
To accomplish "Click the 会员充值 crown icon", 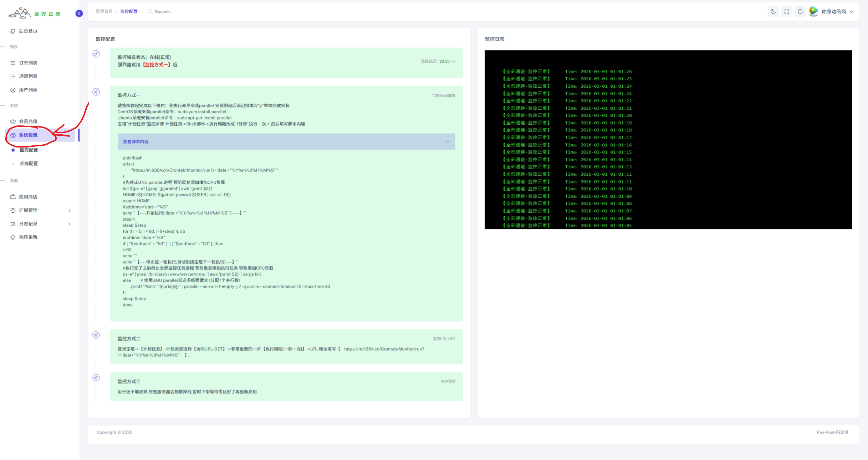I will click(x=13, y=122).
